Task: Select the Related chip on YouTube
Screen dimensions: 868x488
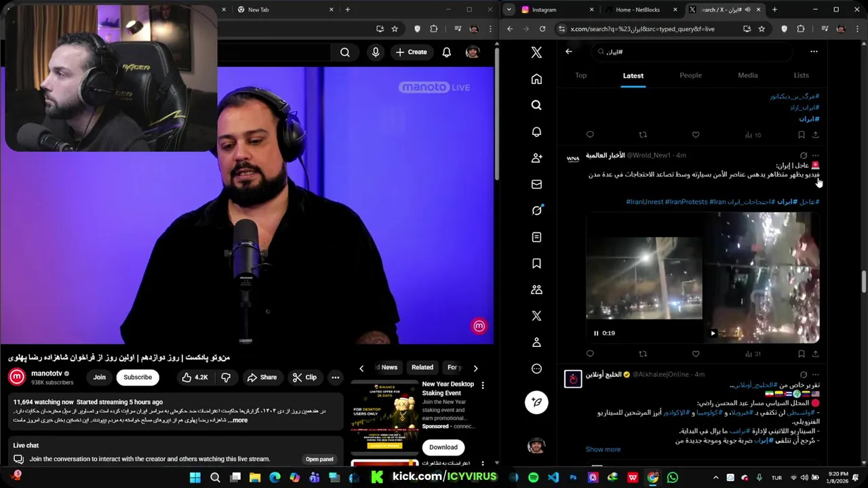Action: point(422,367)
